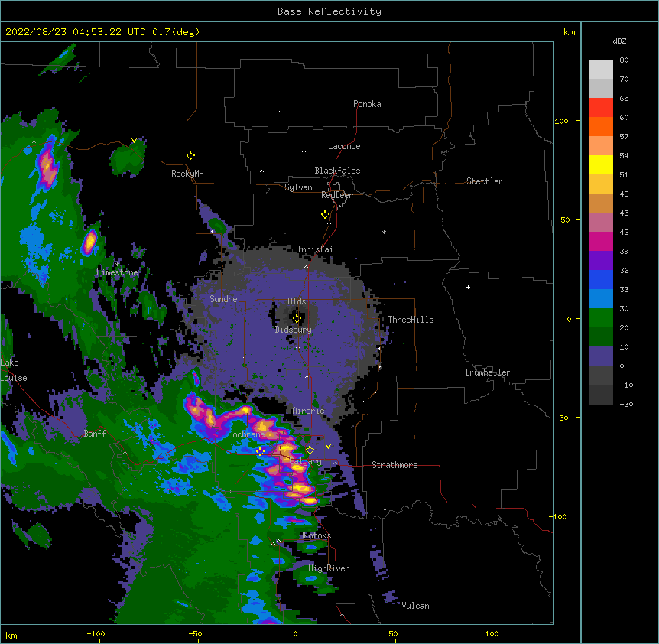The width and height of the screenshot is (659, 644).
Task: Select the Stettler label
Action: (x=485, y=181)
